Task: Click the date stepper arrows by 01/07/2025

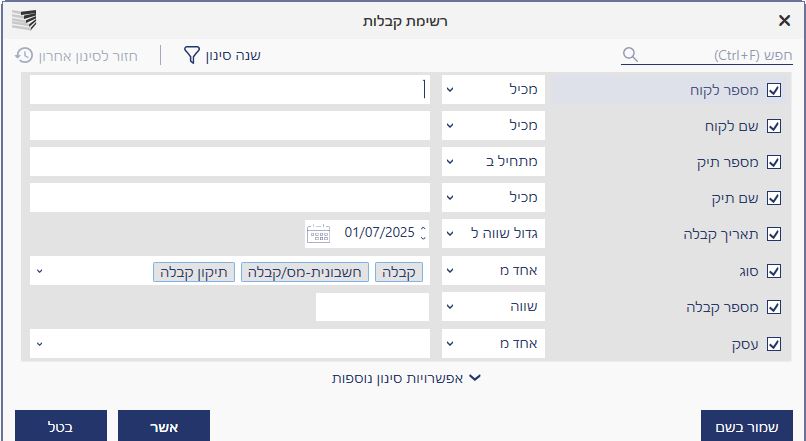Action: pyautogui.click(x=422, y=234)
